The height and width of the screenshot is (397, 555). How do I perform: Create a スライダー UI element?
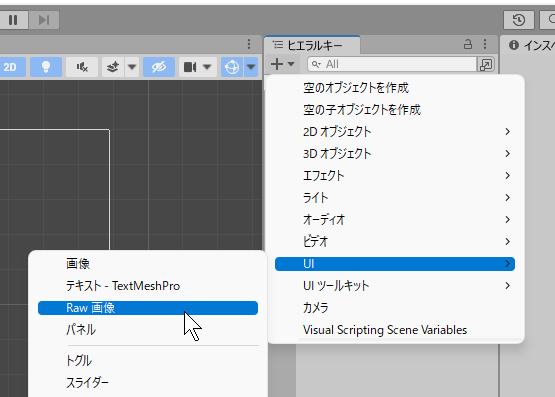[148, 382]
